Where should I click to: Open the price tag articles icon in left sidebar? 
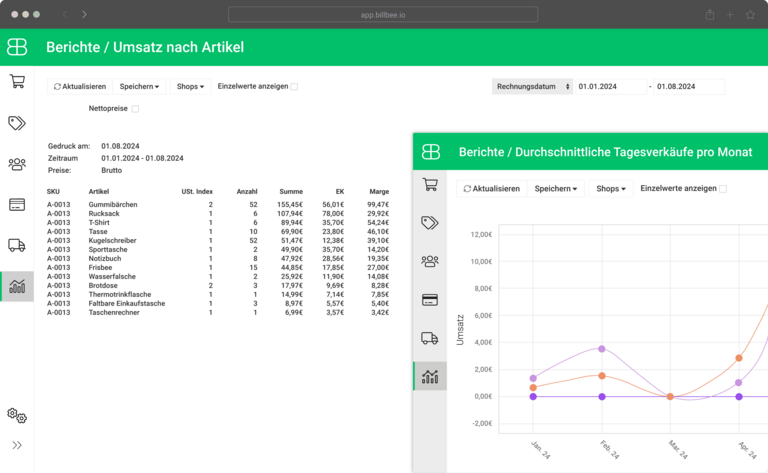[x=17, y=123]
